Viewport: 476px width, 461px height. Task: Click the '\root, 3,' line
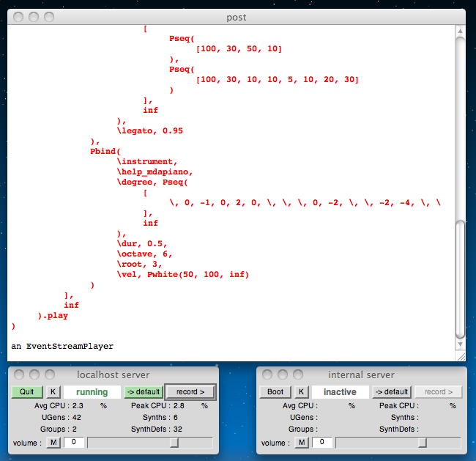(140, 265)
